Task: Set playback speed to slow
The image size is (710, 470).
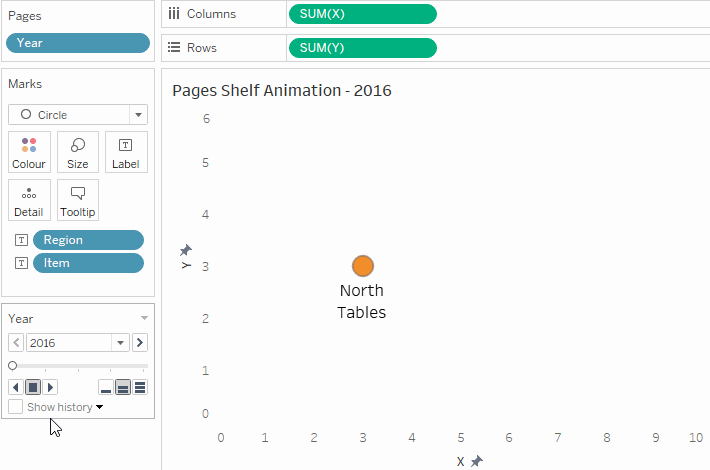Action: coord(106,387)
